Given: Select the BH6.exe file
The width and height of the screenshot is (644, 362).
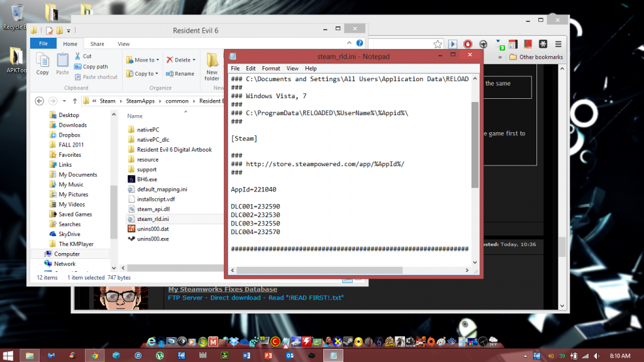Looking at the screenshot, I should coord(147,179).
